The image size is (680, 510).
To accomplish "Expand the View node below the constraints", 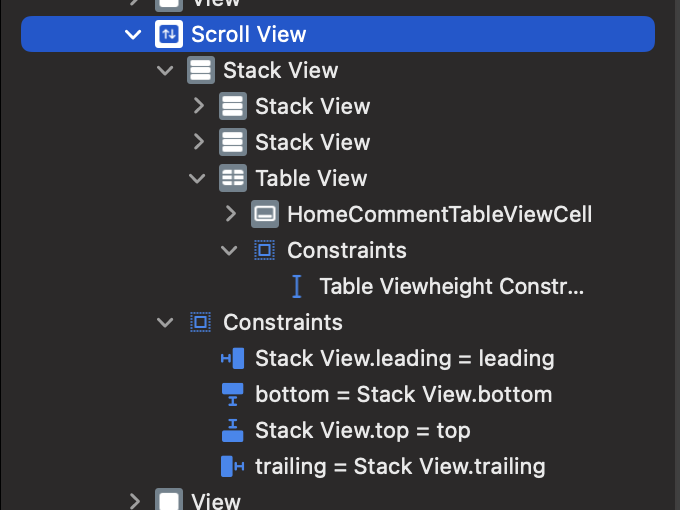I will pyautogui.click(x=134, y=500).
